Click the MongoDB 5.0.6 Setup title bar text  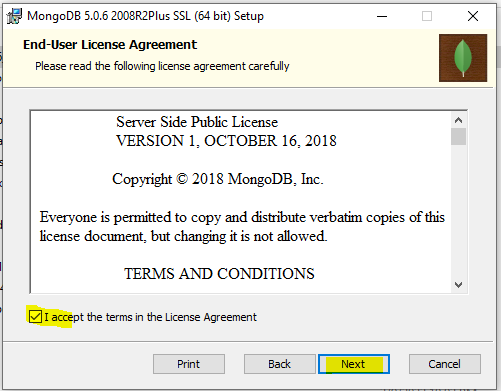click(x=145, y=16)
